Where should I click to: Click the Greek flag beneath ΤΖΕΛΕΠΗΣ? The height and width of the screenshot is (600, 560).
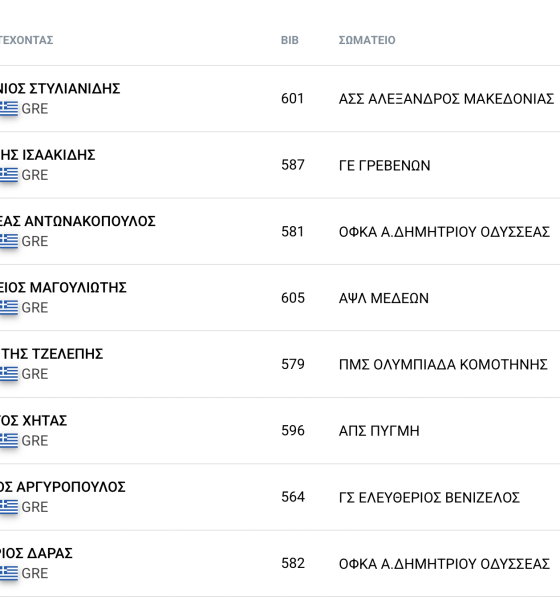[9, 374]
